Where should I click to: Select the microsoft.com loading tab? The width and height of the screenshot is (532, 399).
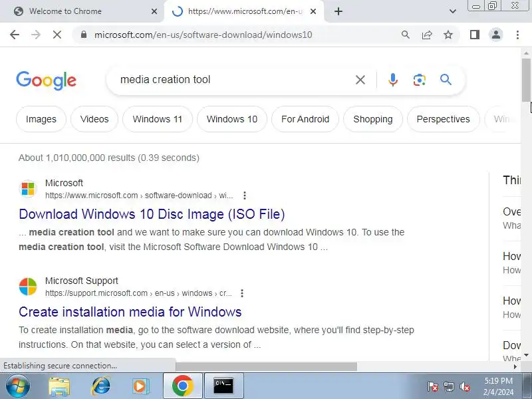[244, 11]
